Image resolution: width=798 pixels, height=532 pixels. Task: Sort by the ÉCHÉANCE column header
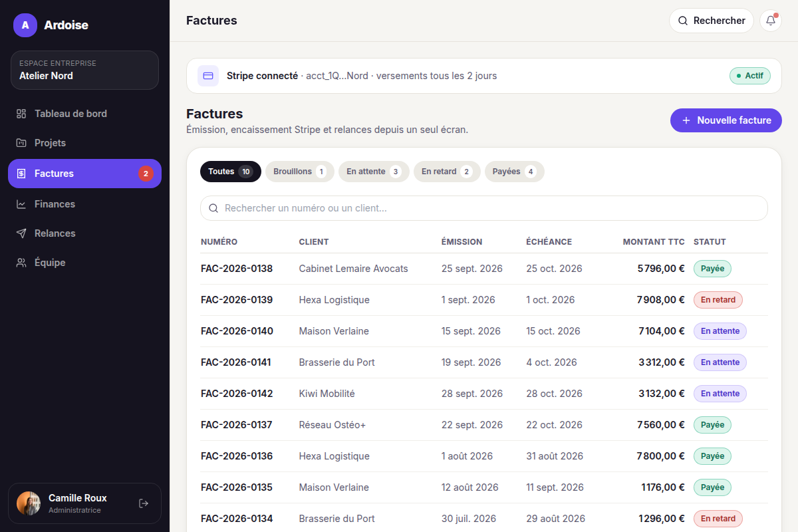tap(549, 242)
